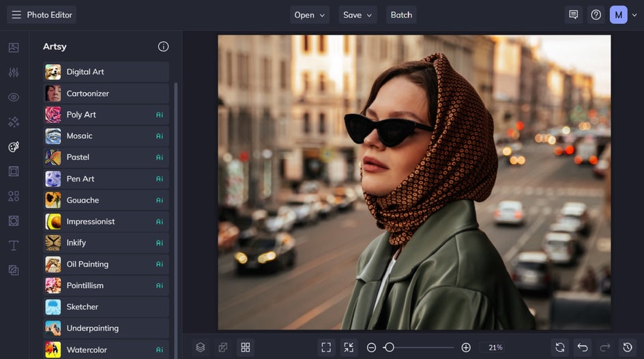Open the Help question mark icon
The height and width of the screenshot is (359, 644).
[x=596, y=15]
